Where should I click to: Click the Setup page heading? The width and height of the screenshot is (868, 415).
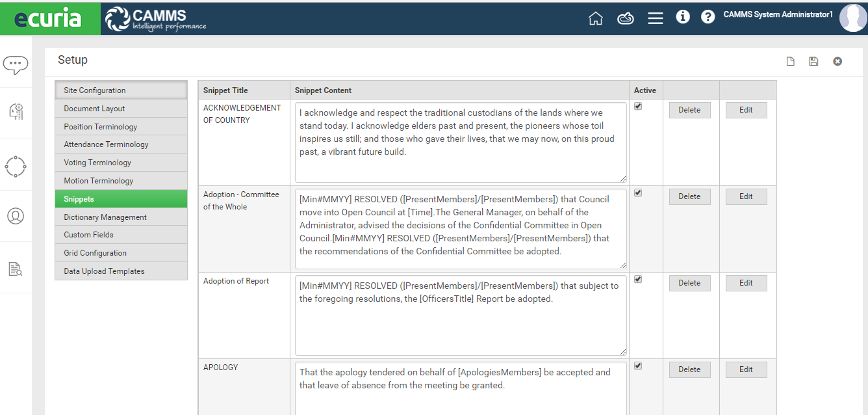(72, 60)
